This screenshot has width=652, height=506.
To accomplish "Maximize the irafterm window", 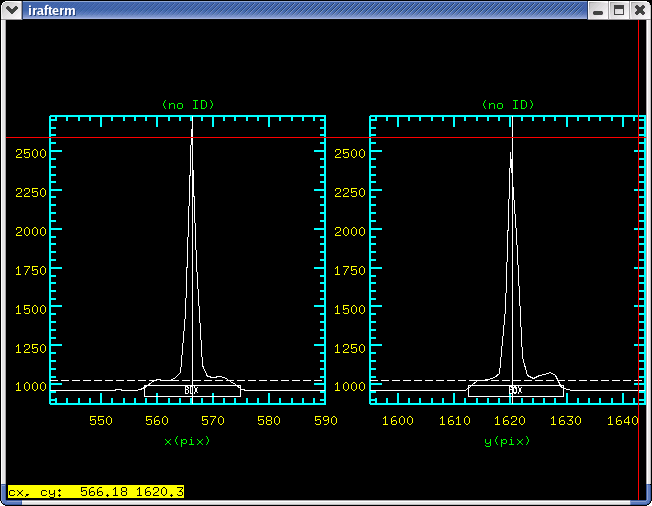I will 618,10.
